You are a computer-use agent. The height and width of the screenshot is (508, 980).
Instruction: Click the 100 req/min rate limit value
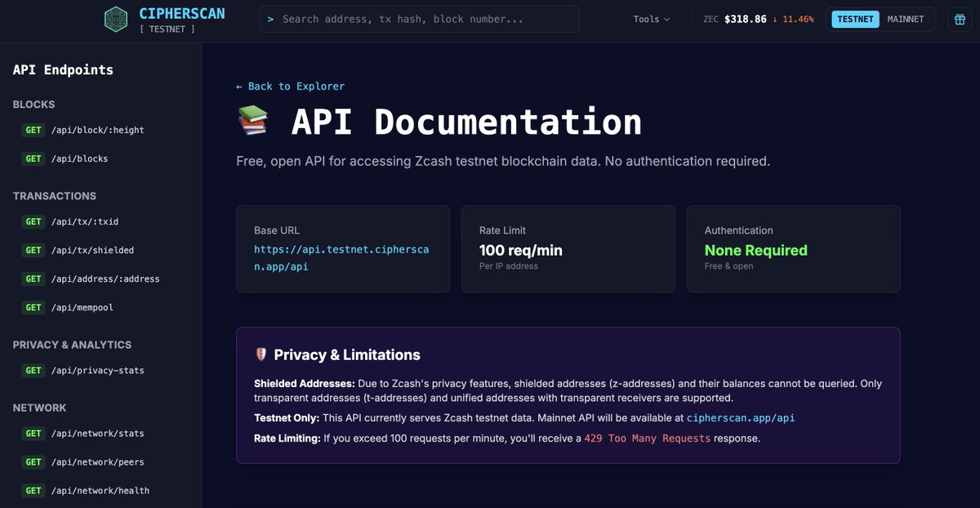(x=521, y=250)
